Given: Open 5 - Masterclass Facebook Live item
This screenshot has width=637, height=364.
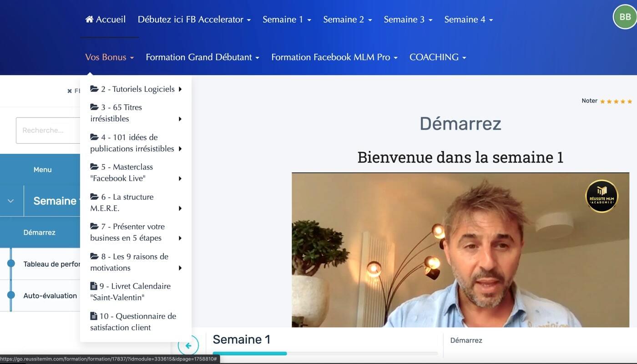Looking at the screenshot, I should (136, 172).
